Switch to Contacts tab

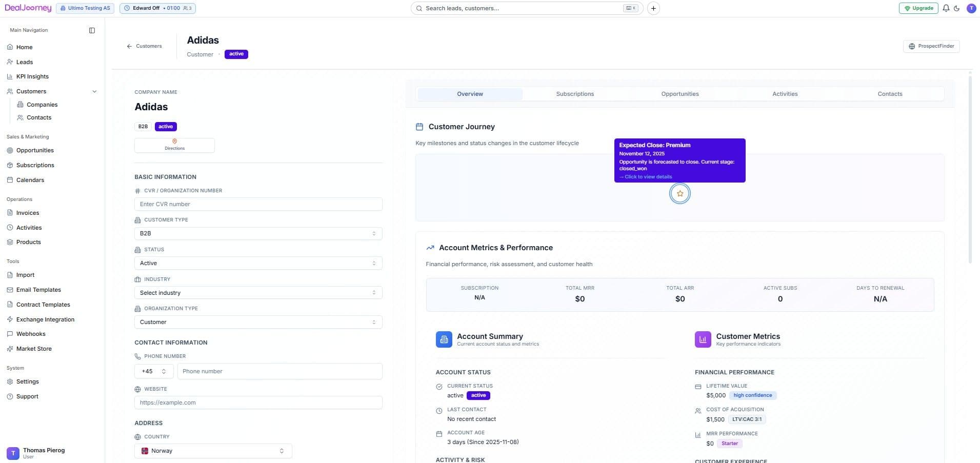890,94
